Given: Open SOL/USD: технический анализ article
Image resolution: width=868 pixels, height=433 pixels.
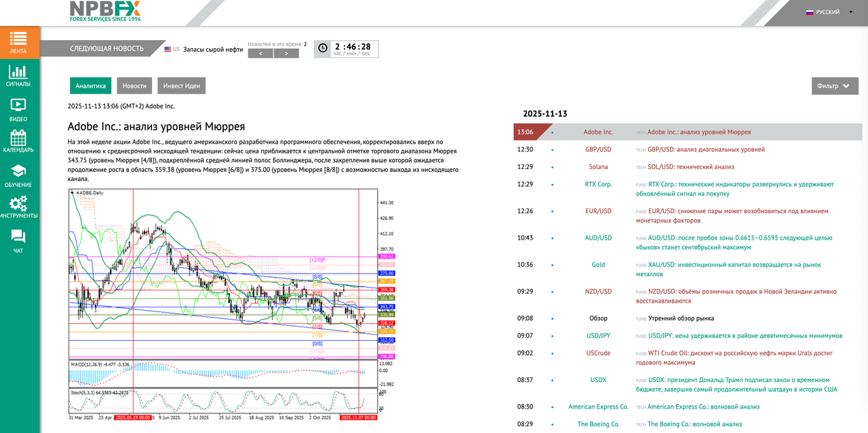Looking at the screenshot, I should click(x=691, y=167).
